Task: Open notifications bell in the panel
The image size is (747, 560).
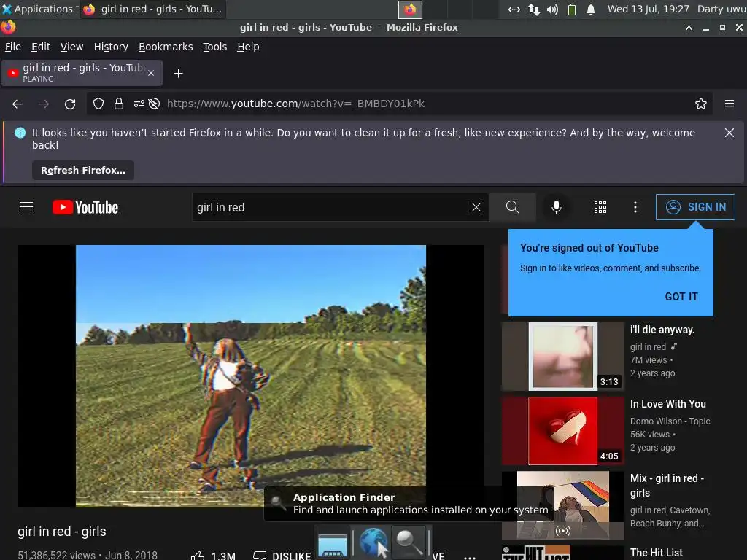Action: click(591, 9)
